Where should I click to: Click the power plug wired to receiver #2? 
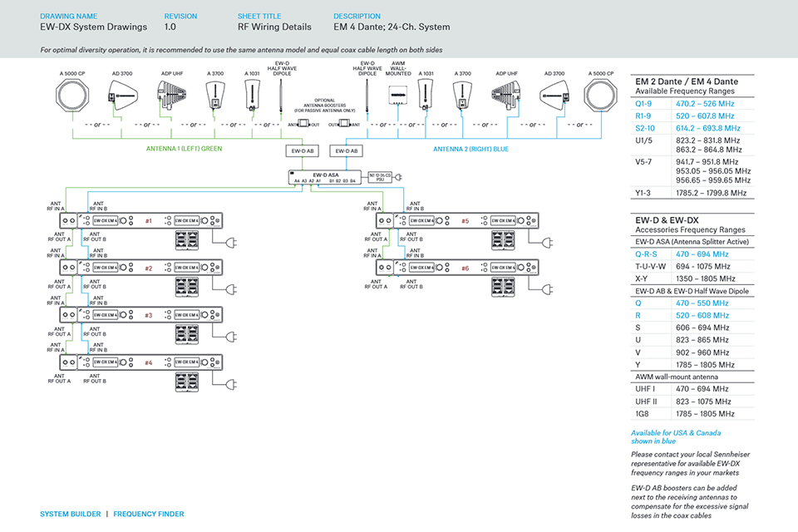coord(232,289)
